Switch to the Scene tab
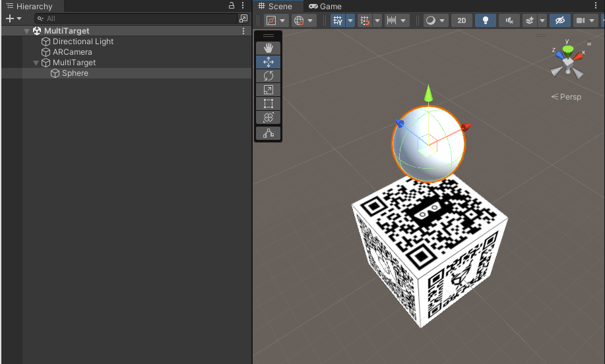 point(275,6)
